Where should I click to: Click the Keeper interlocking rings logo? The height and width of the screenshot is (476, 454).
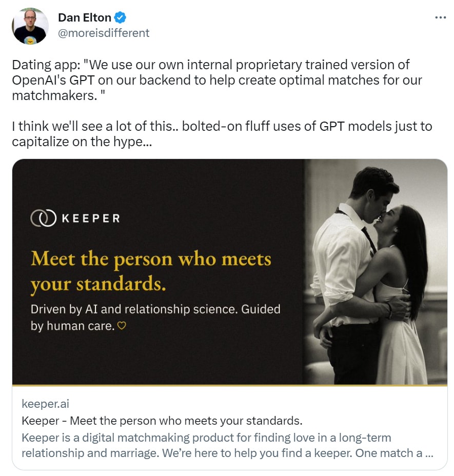pyautogui.click(x=43, y=218)
